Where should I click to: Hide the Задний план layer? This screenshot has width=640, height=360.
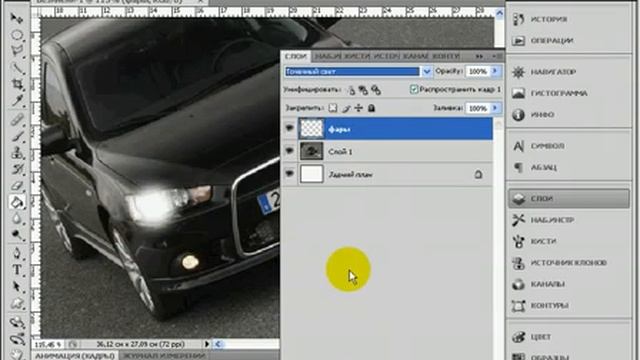point(289,174)
